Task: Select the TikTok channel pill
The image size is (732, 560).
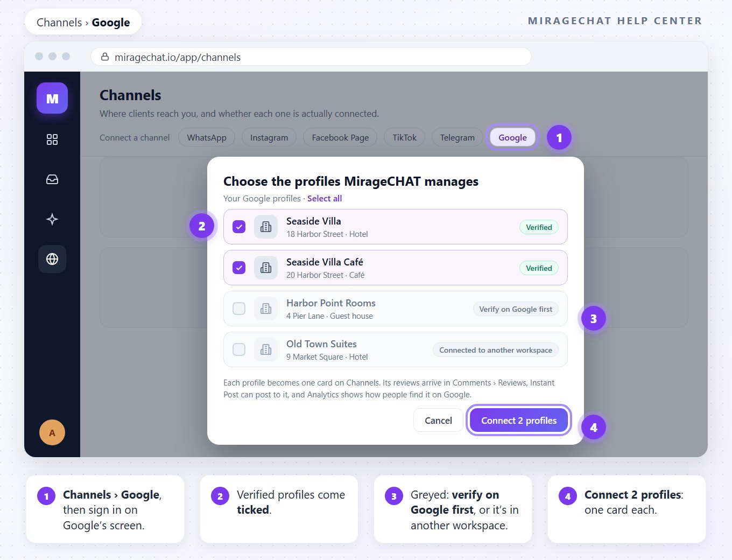Action: [x=404, y=137]
